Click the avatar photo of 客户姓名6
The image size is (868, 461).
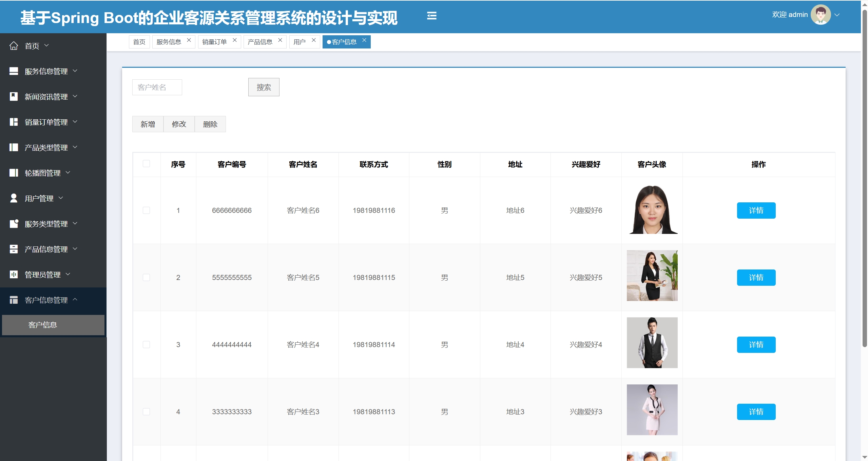[652, 208]
